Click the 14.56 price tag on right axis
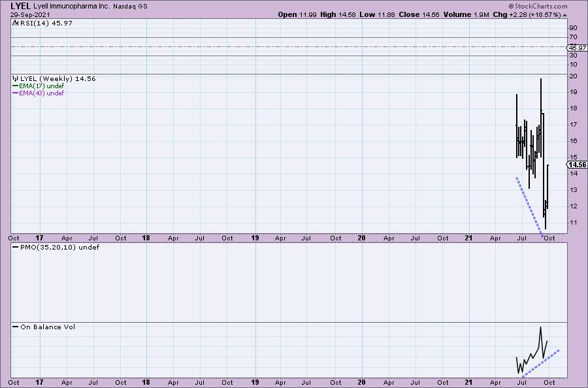 pyautogui.click(x=577, y=165)
